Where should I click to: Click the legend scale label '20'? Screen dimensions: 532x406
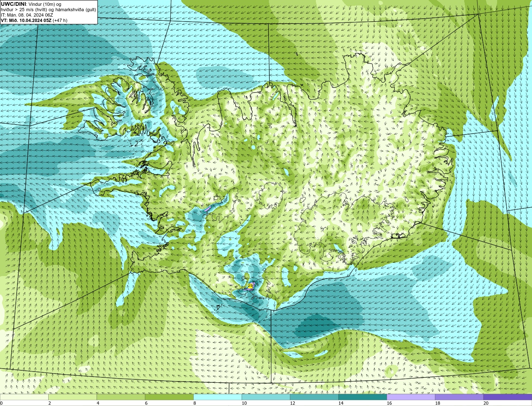[x=486, y=403]
